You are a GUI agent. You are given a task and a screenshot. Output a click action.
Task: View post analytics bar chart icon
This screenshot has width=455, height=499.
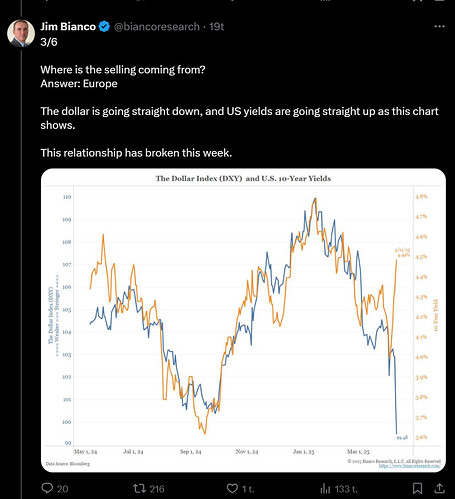click(325, 489)
